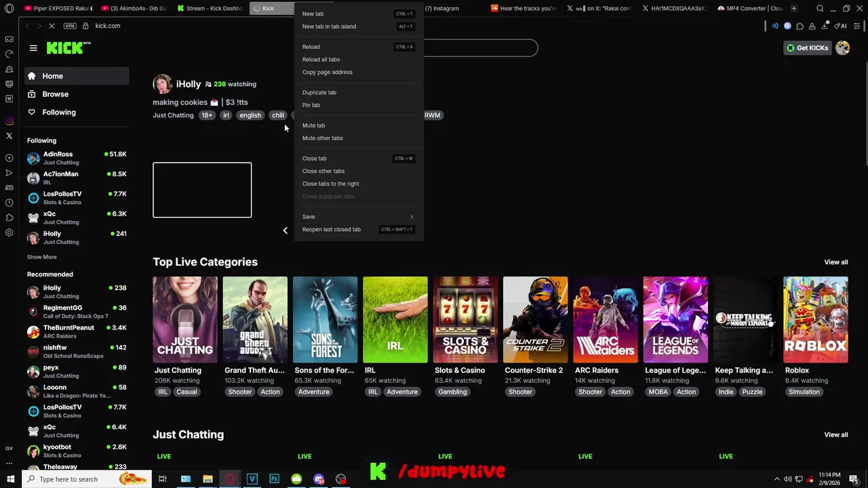Image resolution: width=868 pixels, height=488 pixels.
Task: Go to previous featured stream arrow
Action: click(x=285, y=230)
